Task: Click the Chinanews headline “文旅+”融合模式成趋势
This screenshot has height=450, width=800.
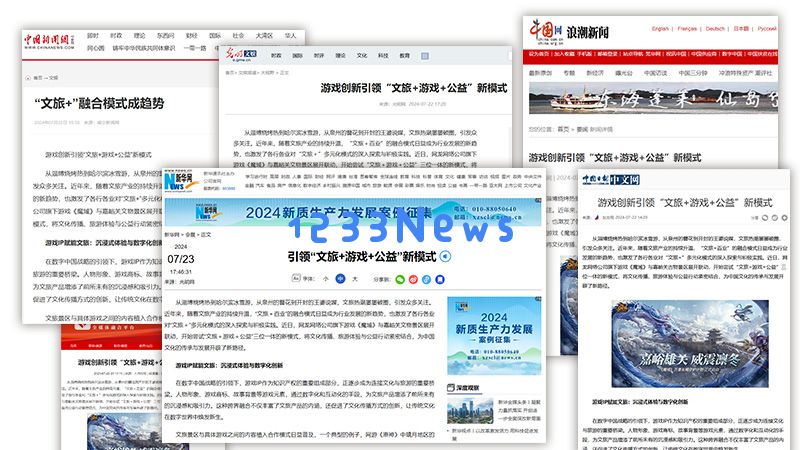Action: [x=99, y=104]
